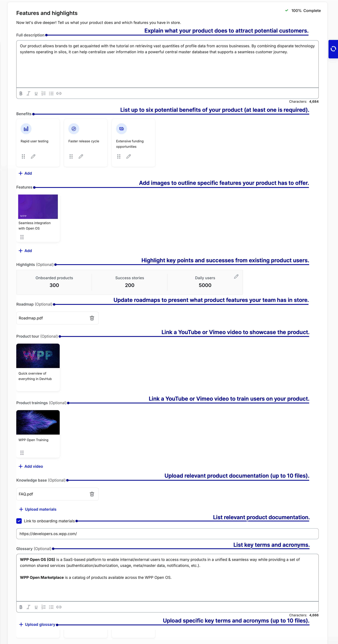This screenshot has width=338, height=644.
Task: Click the onboarding materials URL field
Action: click(x=167, y=534)
